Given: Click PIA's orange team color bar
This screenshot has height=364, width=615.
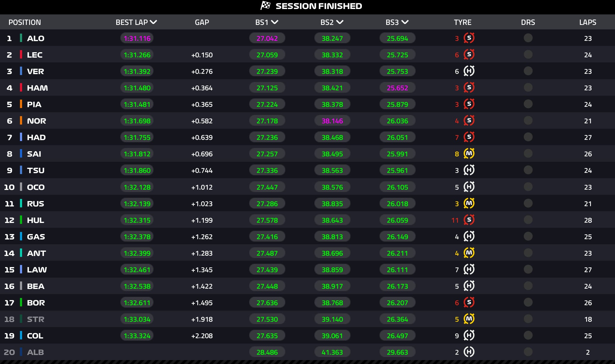Looking at the screenshot, I should 21,104.
